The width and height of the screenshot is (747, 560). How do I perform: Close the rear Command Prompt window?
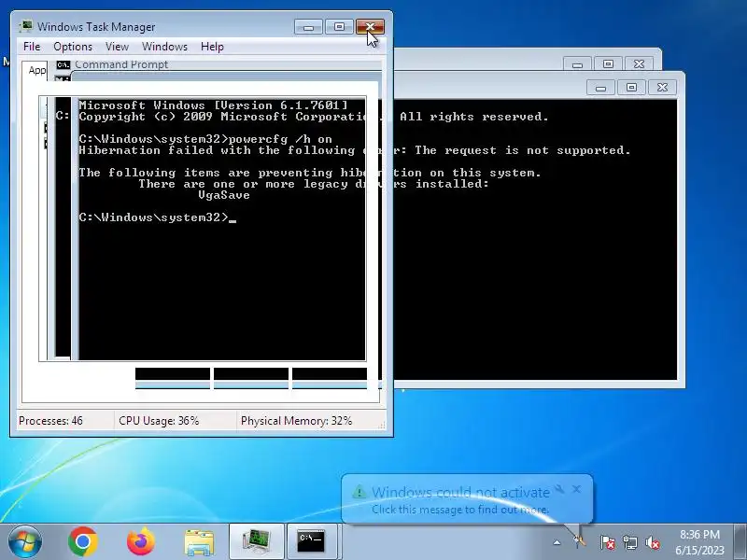[639, 64]
